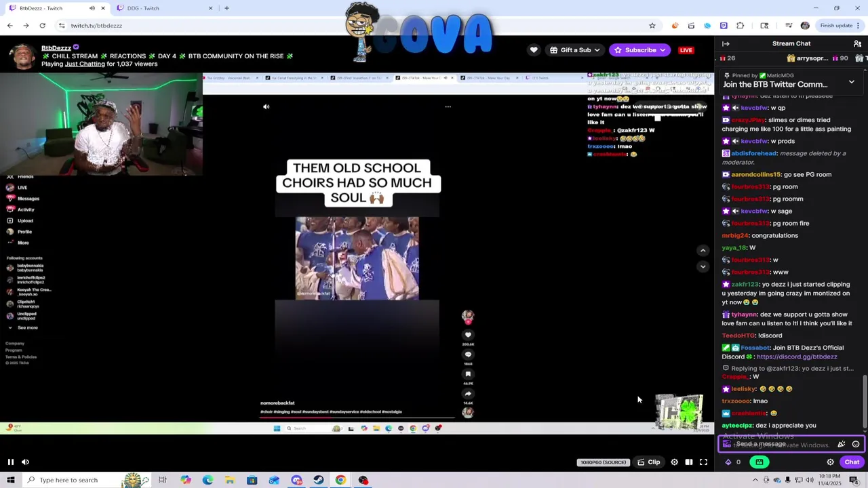Open File Explorer from the taskbar
The width and height of the screenshot is (868, 488).
coord(230,480)
